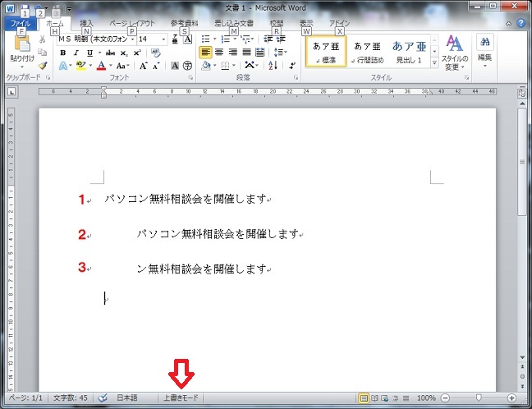Apply the 標準 style
This screenshot has height=409, width=532.
coord(326,52)
